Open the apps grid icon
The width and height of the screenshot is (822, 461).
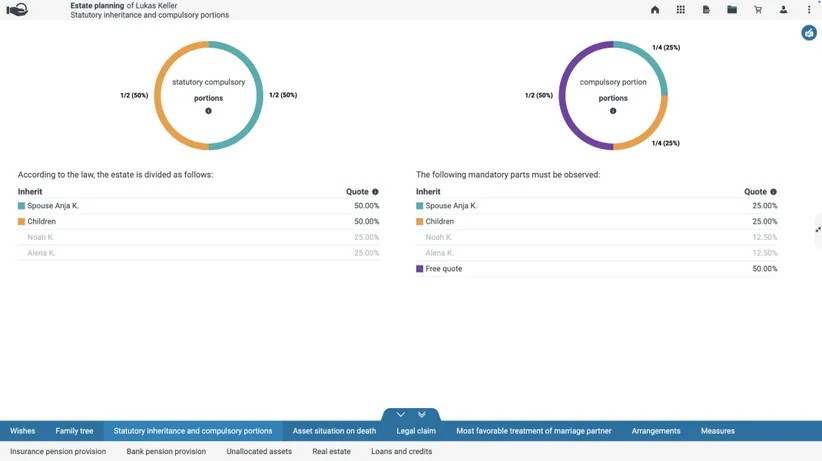tap(680, 9)
